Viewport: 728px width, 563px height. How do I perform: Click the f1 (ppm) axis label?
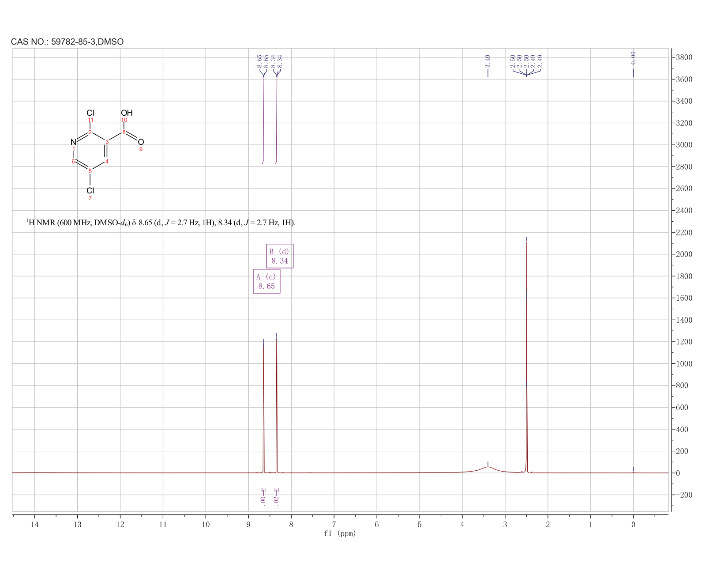(340, 533)
